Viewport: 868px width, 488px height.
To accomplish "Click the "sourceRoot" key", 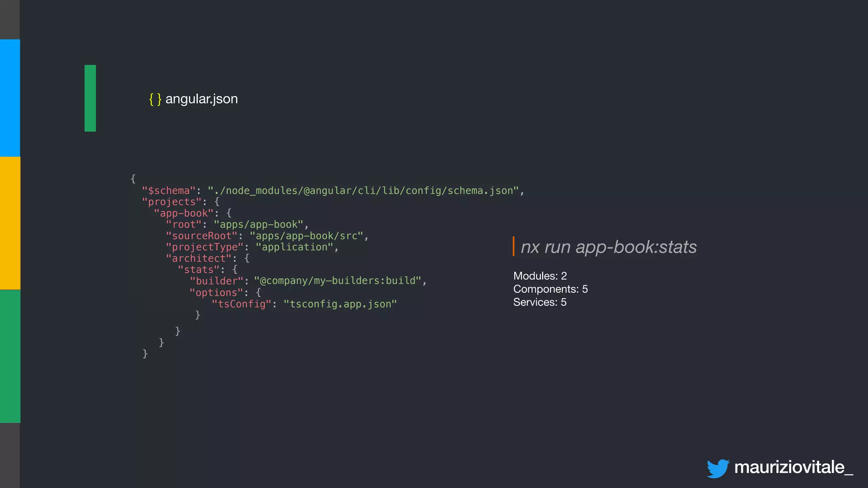I will click(201, 236).
